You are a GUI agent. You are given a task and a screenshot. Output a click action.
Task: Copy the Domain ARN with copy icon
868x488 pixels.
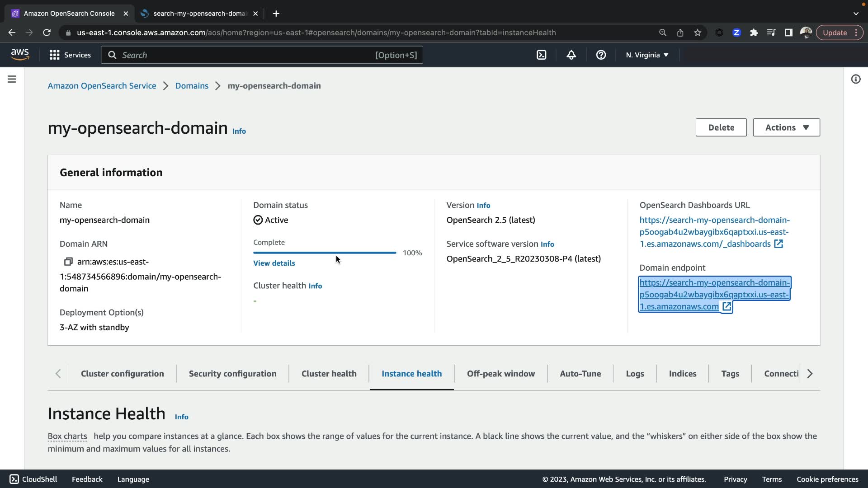(x=68, y=262)
